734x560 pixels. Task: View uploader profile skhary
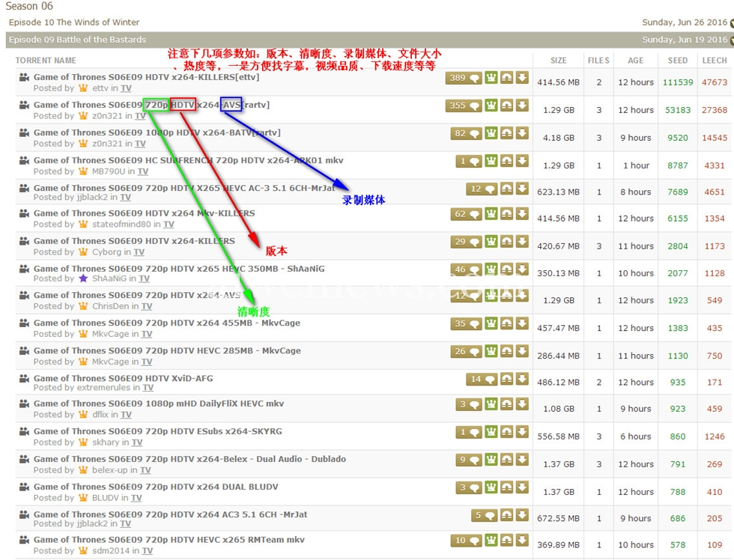(106, 442)
